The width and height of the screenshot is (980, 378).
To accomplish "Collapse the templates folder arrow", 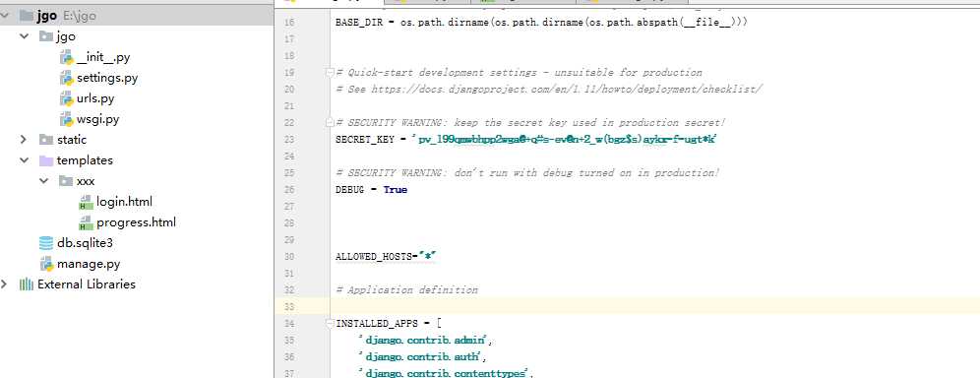I will tap(24, 159).
